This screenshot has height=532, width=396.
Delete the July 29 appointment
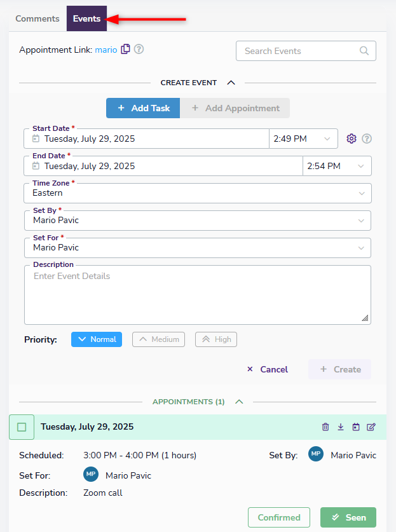point(325,427)
